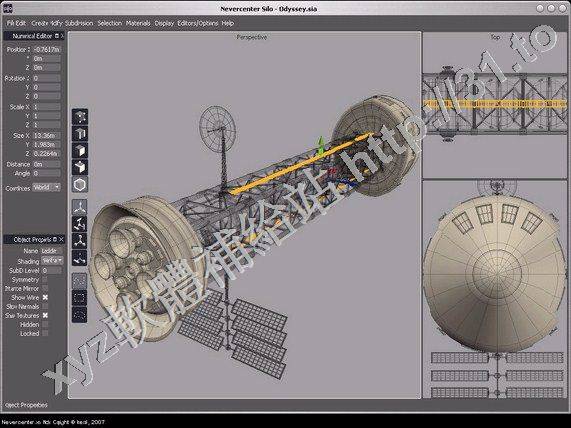Open the Create menu
Image resolution: width=571 pixels, height=428 pixels.
40,23
